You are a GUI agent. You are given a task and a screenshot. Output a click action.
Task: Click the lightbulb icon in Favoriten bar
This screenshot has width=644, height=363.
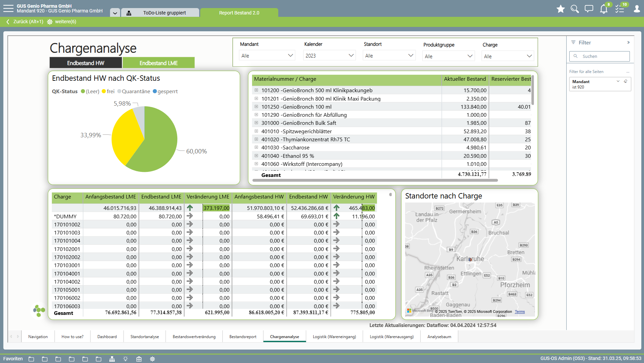(x=126, y=359)
